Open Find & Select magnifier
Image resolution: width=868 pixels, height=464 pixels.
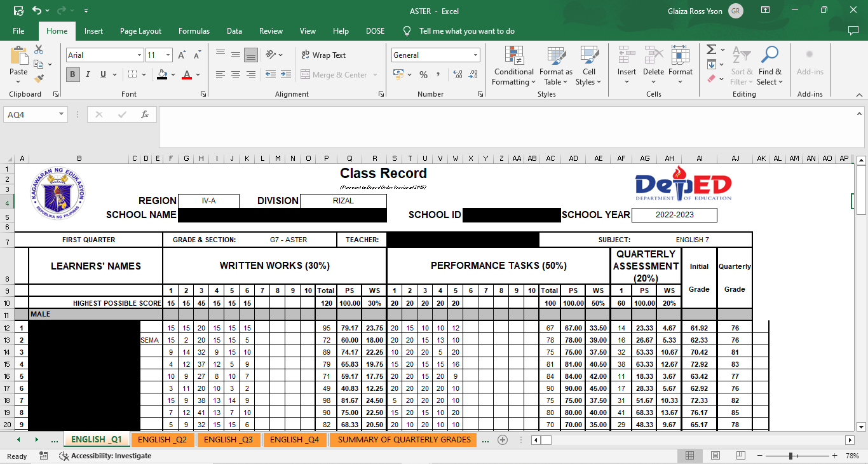point(770,65)
